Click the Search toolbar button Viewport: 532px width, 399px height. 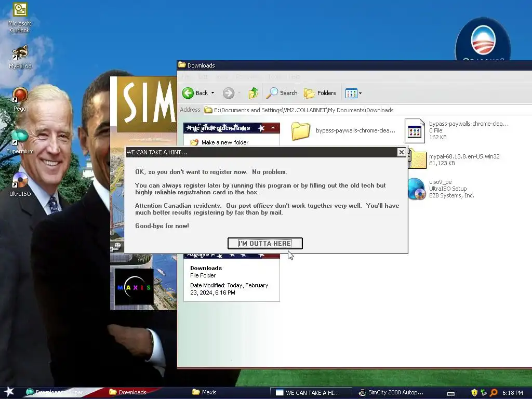coord(282,93)
